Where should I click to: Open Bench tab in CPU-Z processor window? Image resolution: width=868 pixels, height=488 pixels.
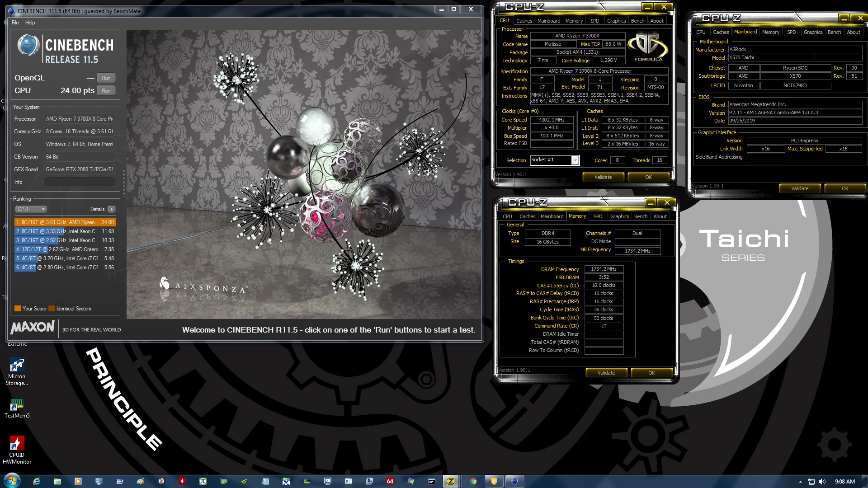[x=637, y=21]
